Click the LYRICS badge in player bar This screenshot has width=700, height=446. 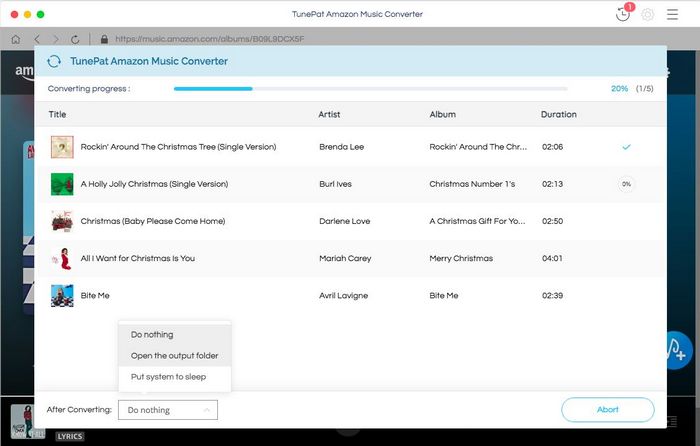pyautogui.click(x=70, y=436)
